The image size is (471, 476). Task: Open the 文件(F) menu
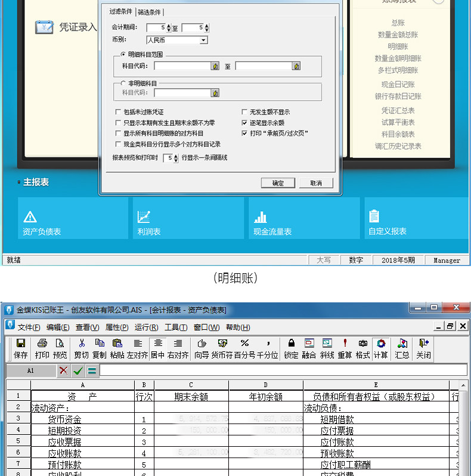click(x=29, y=327)
